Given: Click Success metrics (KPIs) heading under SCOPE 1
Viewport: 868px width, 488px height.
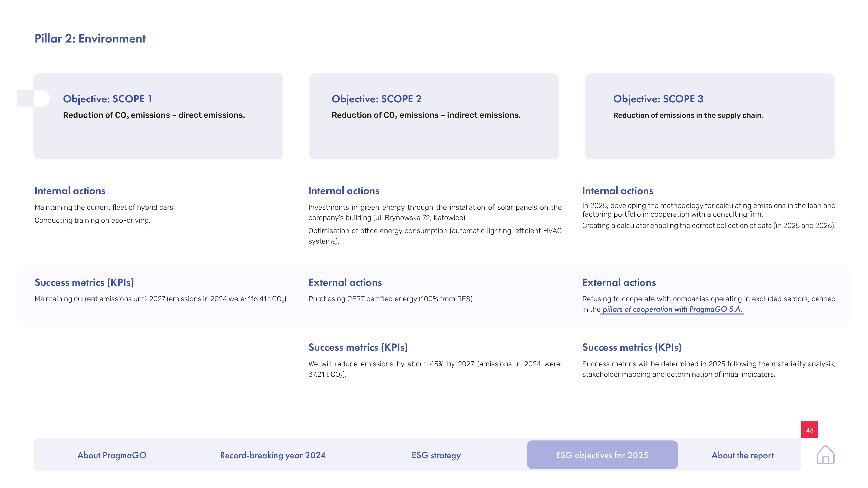Looking at the screenshot, I should 84,283.
